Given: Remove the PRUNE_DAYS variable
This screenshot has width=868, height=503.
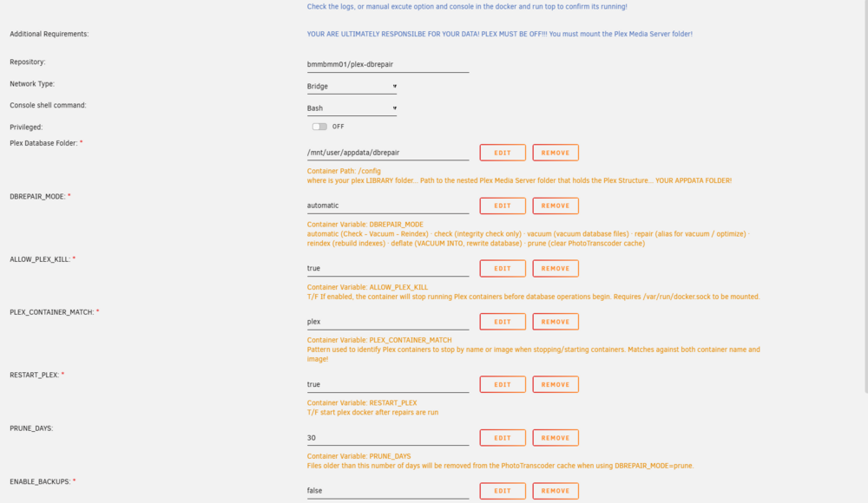Looking at the screenshot, I should (x=556, y=438).
